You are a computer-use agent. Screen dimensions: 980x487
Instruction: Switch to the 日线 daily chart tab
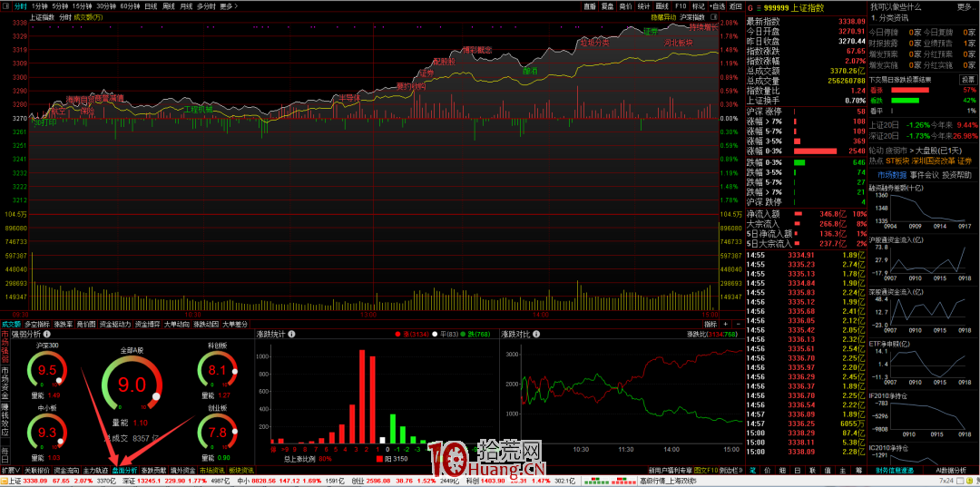click(x=151, y=6)
